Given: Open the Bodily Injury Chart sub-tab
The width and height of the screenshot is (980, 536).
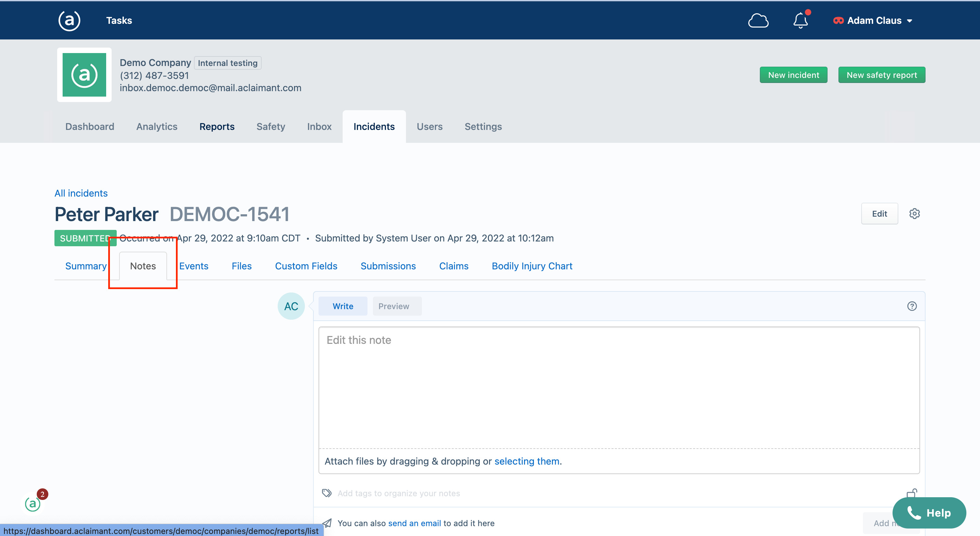Looking at the screenshot, I should [532, 266].
